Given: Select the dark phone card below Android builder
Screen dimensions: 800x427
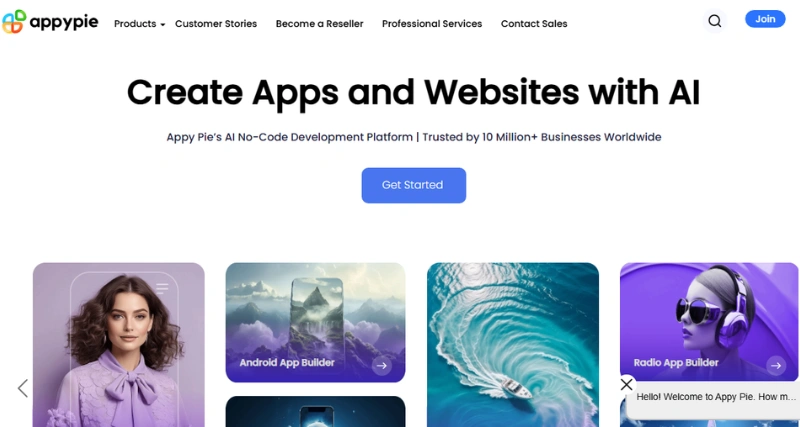Looking at the screenshot, I should point(315,412).
